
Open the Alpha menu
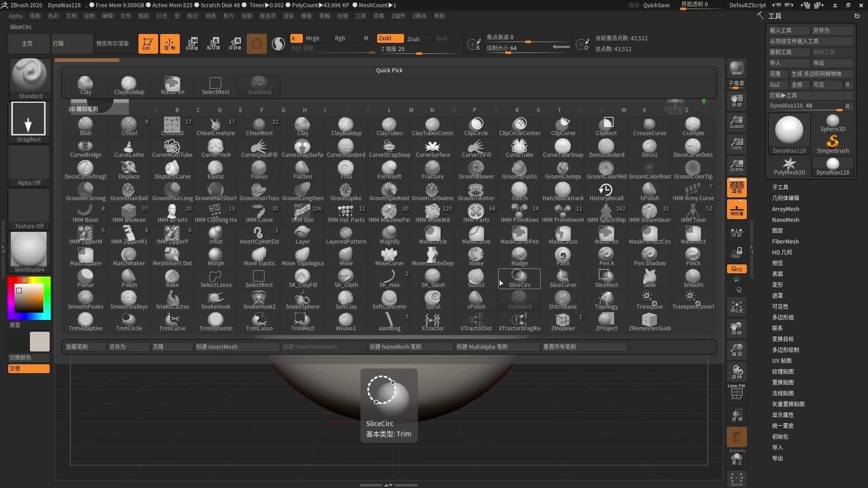click(x=15, y=16)
